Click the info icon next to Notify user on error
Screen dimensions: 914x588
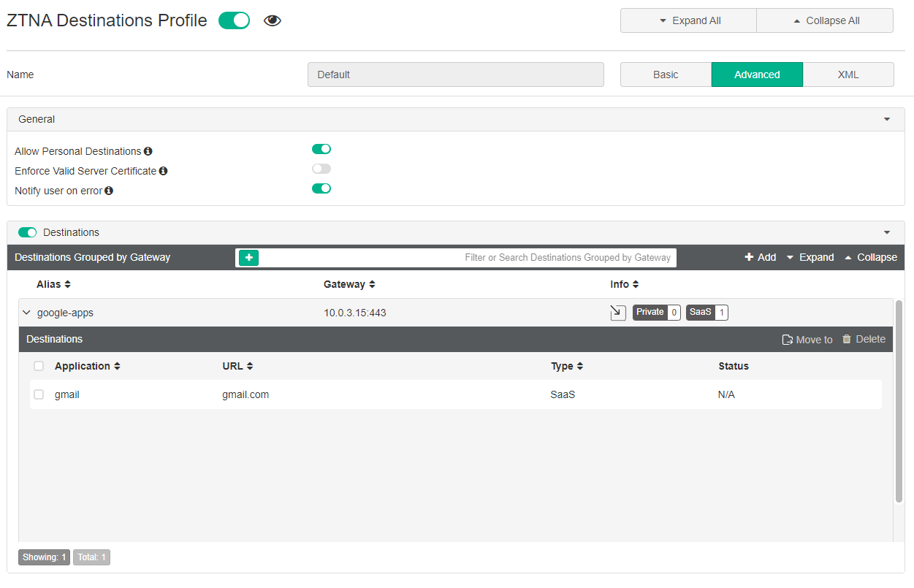coord(108,191)
